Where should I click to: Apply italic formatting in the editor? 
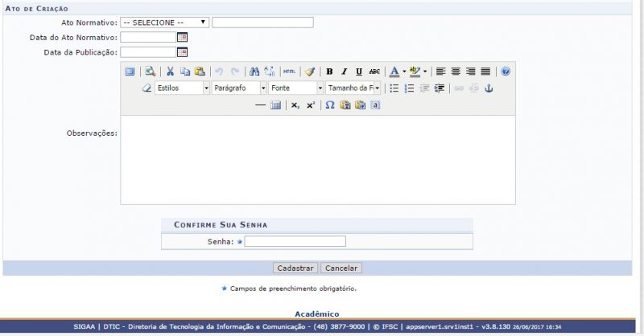point(344,72)
